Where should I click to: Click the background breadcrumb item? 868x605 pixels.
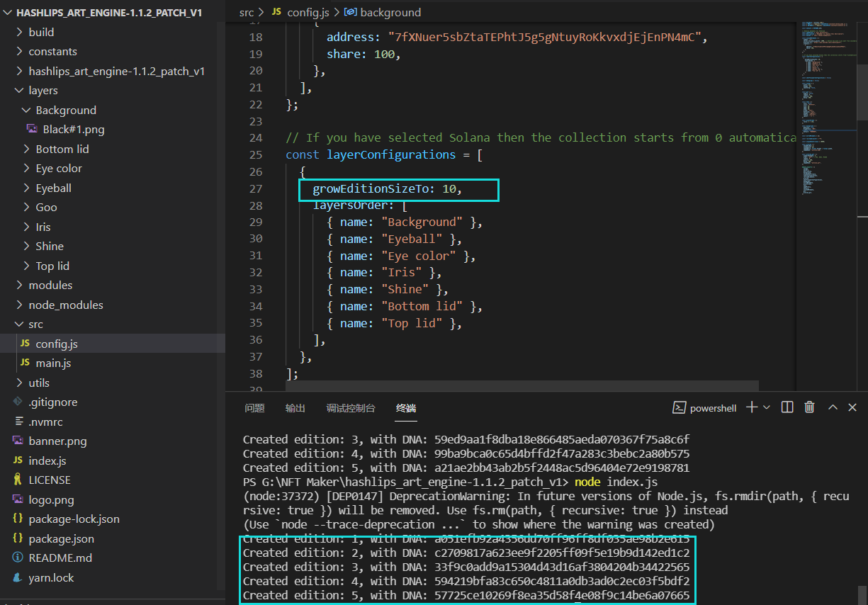[391, 12]
